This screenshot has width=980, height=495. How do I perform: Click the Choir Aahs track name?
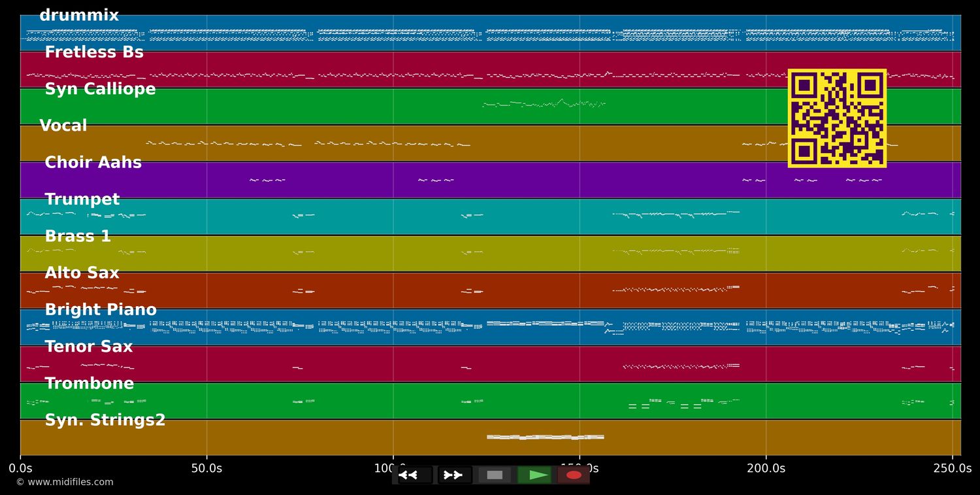[93, 163]
